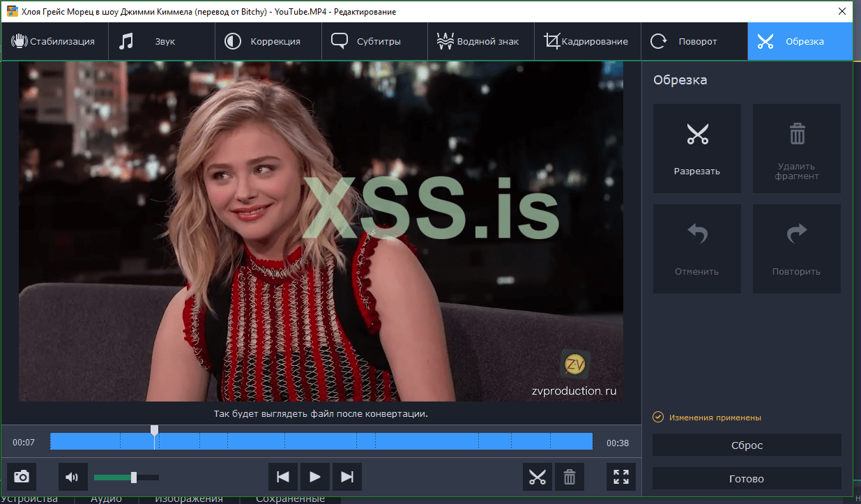Go to the Водяной знак tab
Viewport: 861px width, 504px height.
[x=481, y=41]
